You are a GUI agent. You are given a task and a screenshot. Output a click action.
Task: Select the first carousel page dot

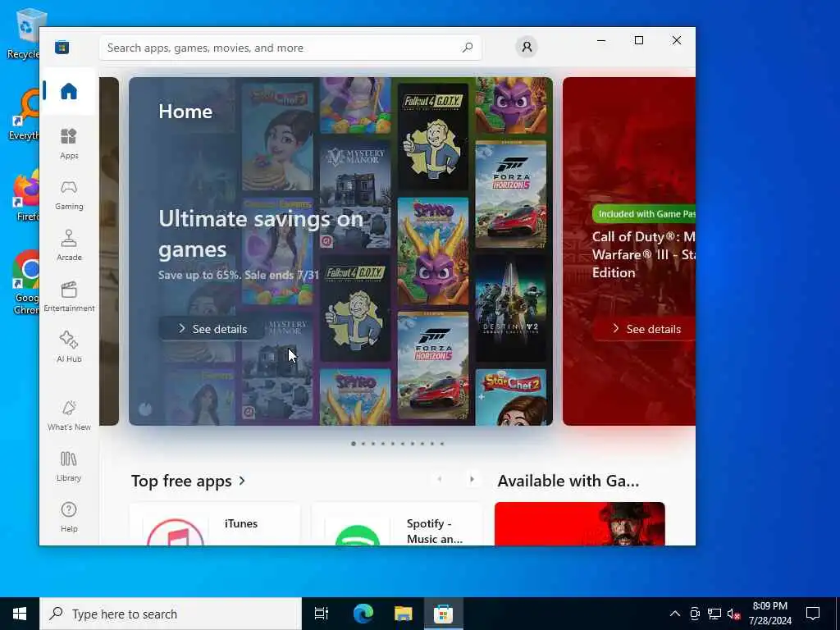pyautogui.click(x=353, y=444)
